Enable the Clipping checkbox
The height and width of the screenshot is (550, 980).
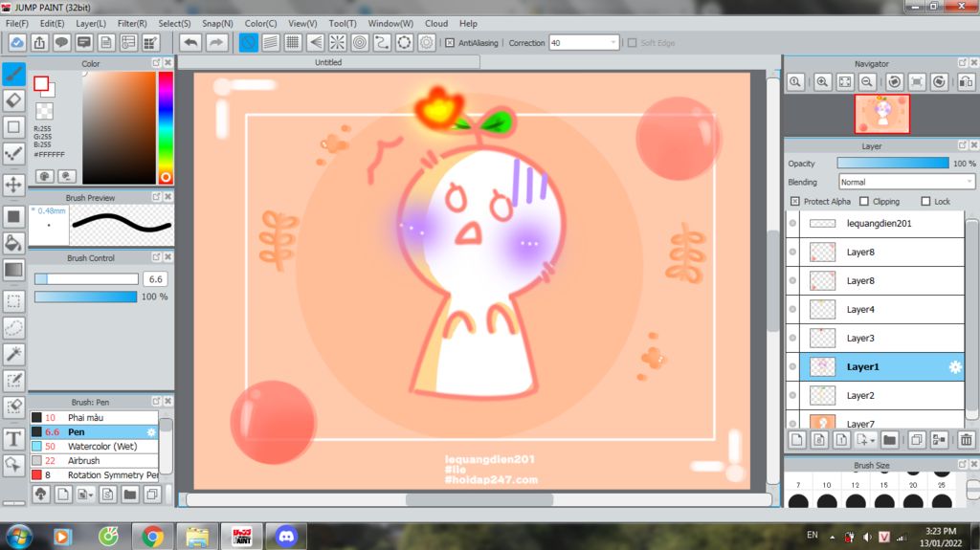pyautogui.click(x=864, y=201)
